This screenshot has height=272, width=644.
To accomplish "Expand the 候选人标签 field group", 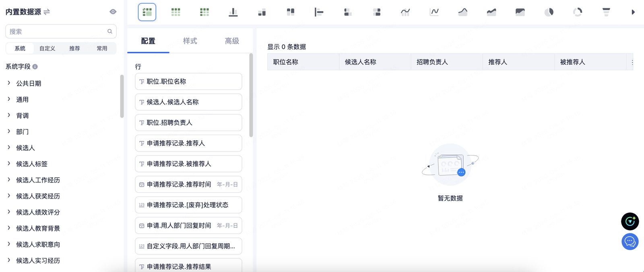I will (9, 163).
